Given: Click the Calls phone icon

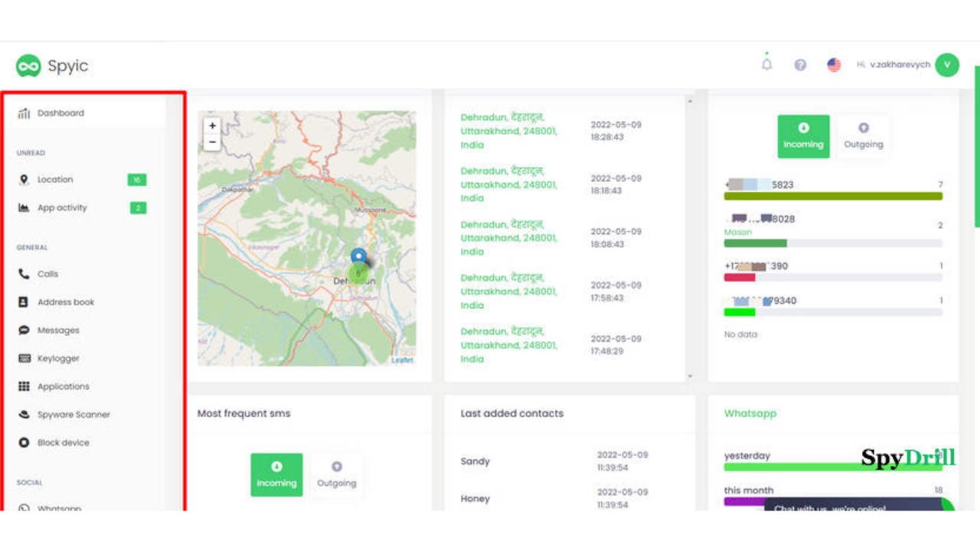Looking at the screenshot, I should click(x=24, y=274).
